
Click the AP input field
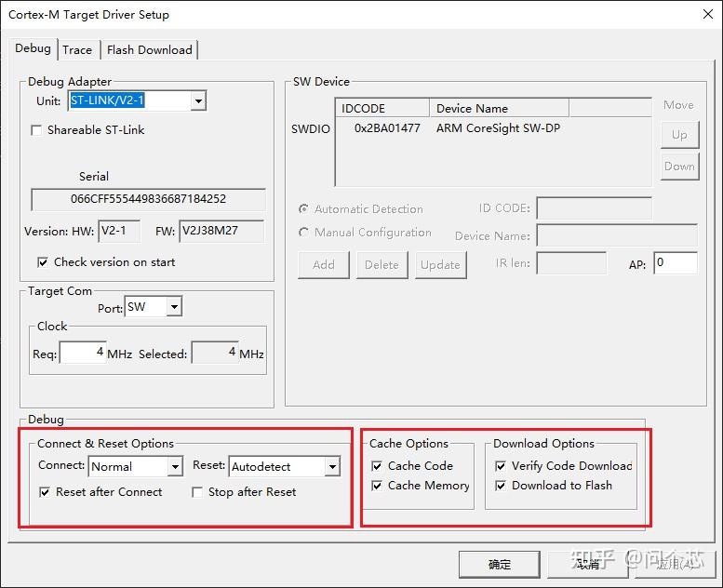point(676,263)
